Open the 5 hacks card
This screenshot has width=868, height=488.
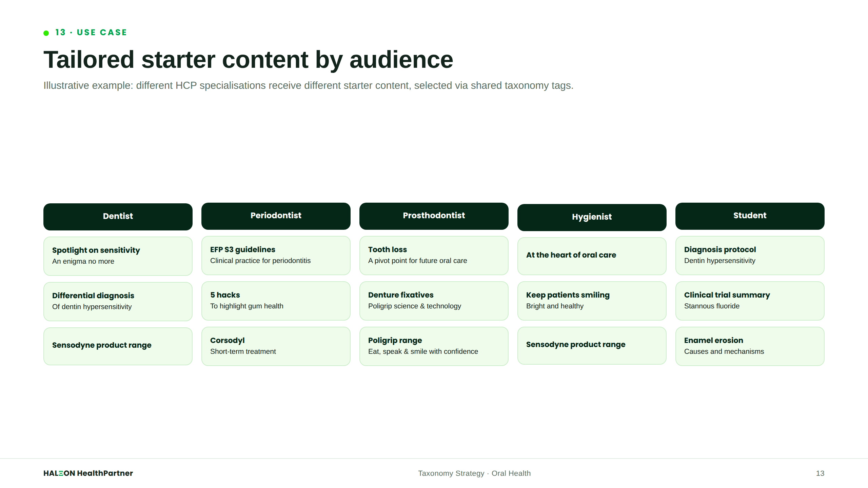coord(276,301)
